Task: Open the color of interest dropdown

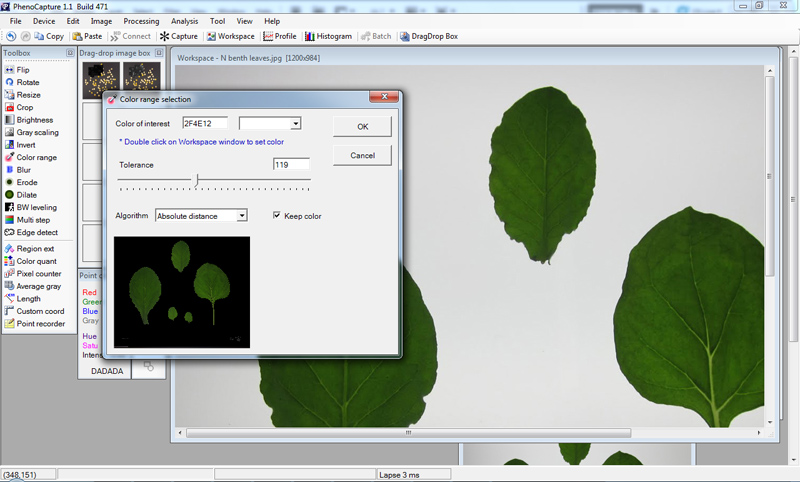Action: pyautogui.click(x=295, y=124)
